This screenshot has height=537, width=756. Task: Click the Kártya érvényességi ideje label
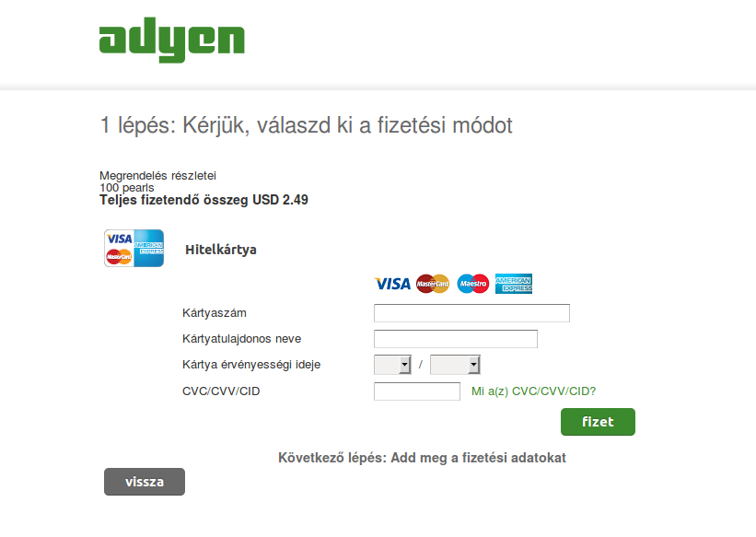click(251, 365)
